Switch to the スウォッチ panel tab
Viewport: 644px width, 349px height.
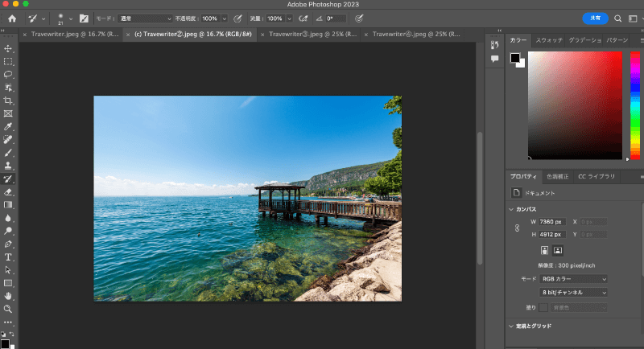coord(549,39)
